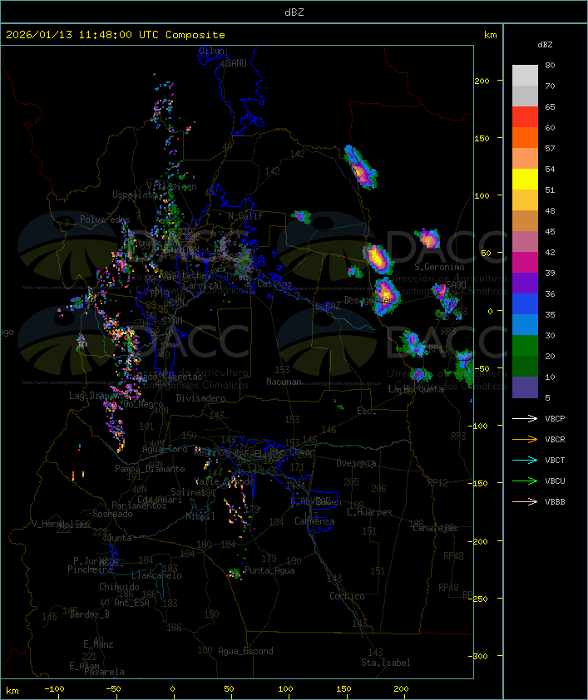Click the white VBCP arrow icon
The image size is (588, 700).
(526, 419)
